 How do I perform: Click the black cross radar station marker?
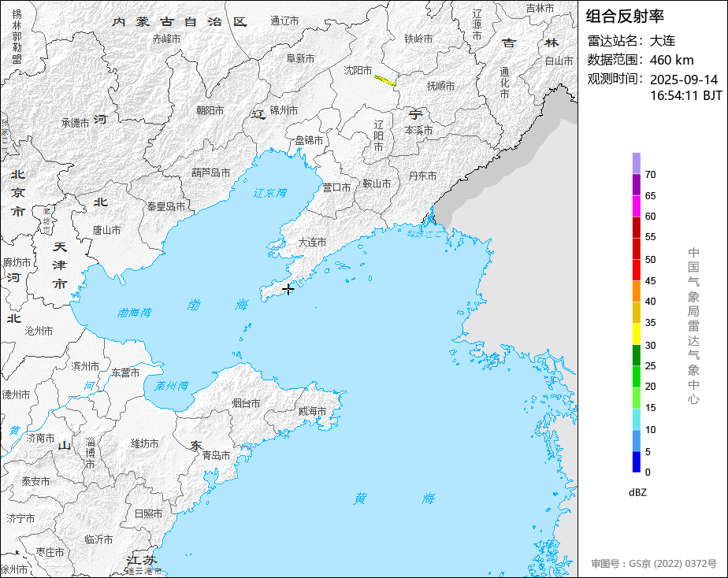click(x=288, y=290)
